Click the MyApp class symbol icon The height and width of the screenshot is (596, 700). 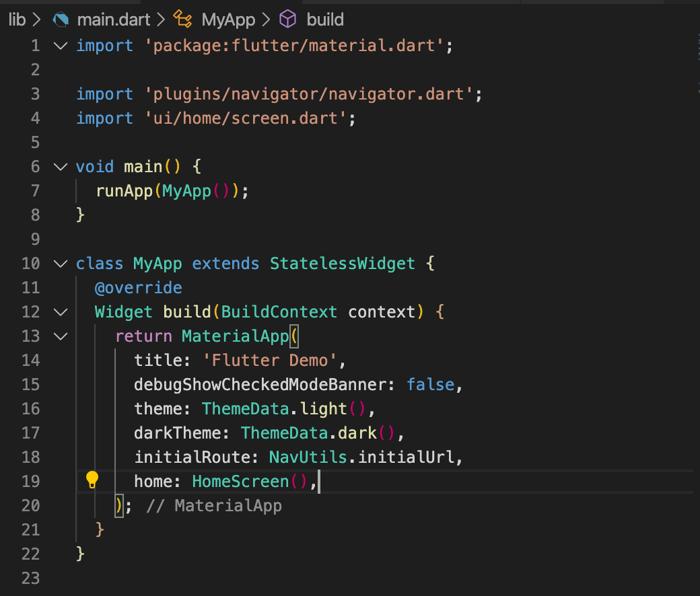(182, 20)
